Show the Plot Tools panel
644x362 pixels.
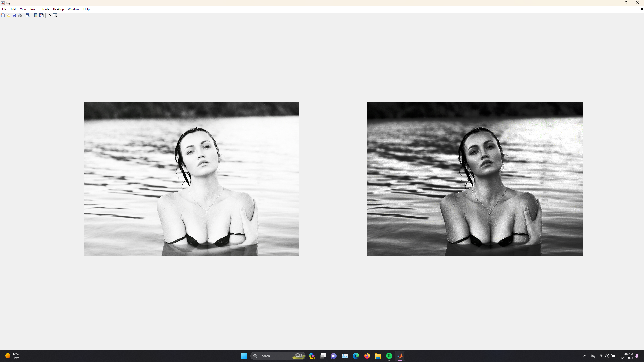click(55, 15)
